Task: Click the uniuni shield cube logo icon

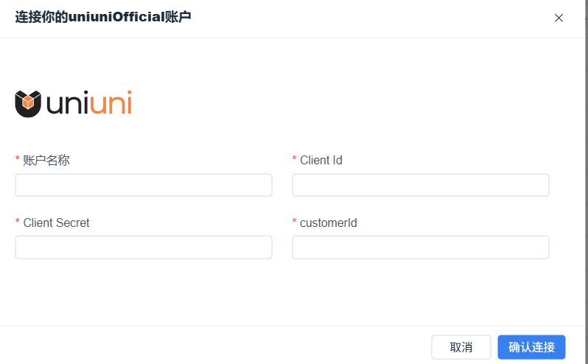Action: (x=28, y=104)
